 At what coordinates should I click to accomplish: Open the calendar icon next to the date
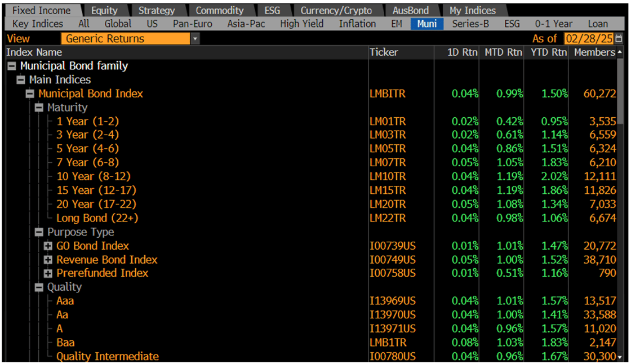click(620, 38)
